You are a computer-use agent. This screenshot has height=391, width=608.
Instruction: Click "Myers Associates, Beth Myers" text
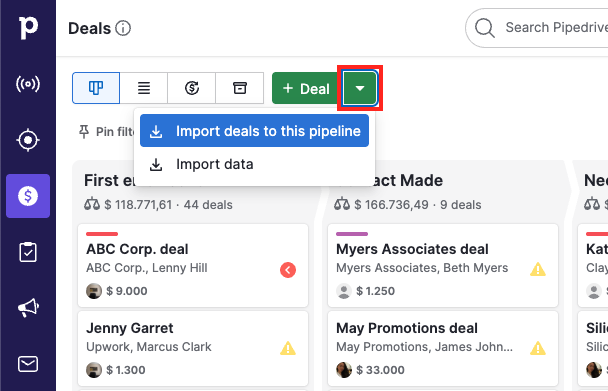point(422,268)
